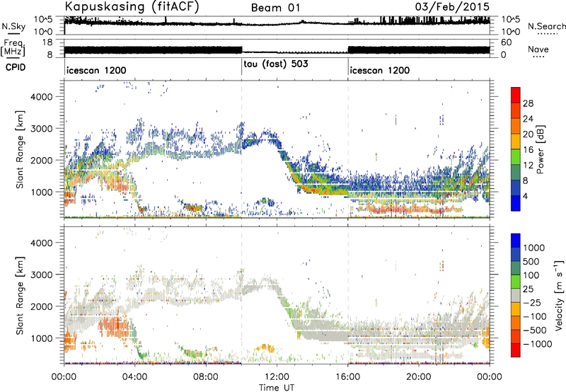Image resolution: width=566 pixels, height=392 pixels.
Task: Click the 16 label on the power colorbar
Action: (x=528, y=150)
